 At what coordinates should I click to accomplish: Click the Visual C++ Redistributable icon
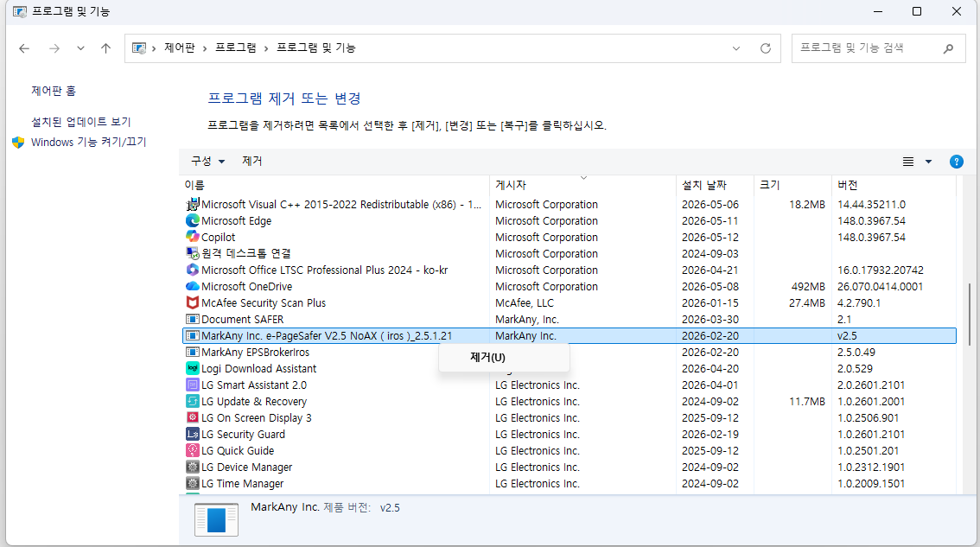point(193,205)
